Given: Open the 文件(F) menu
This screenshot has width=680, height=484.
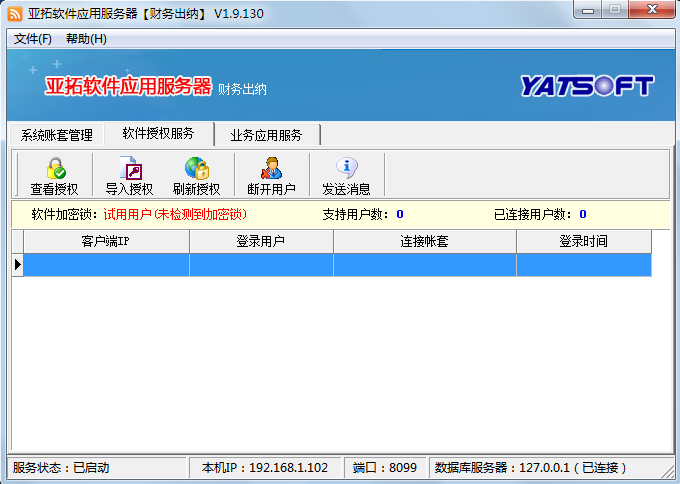Looking at the screenshot, I should point(33,39).
